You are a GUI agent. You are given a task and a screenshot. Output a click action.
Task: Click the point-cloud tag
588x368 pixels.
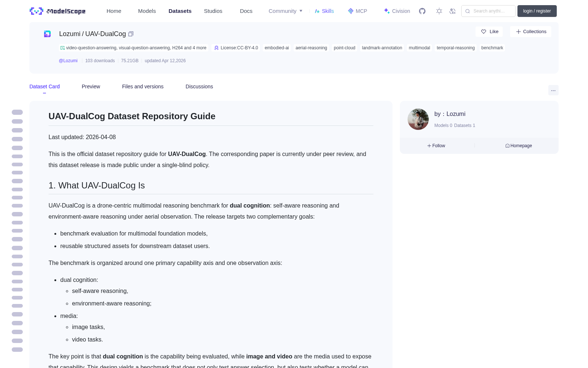point(344,48)
